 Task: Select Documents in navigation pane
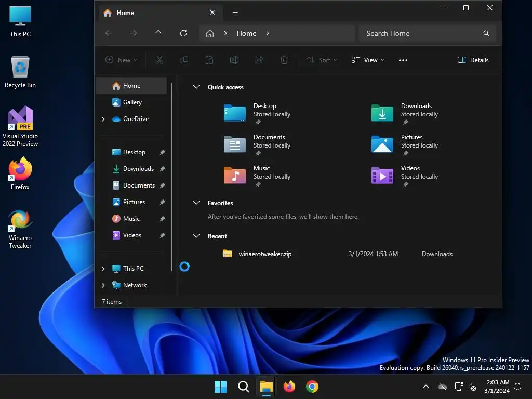[x=131, y=185]
